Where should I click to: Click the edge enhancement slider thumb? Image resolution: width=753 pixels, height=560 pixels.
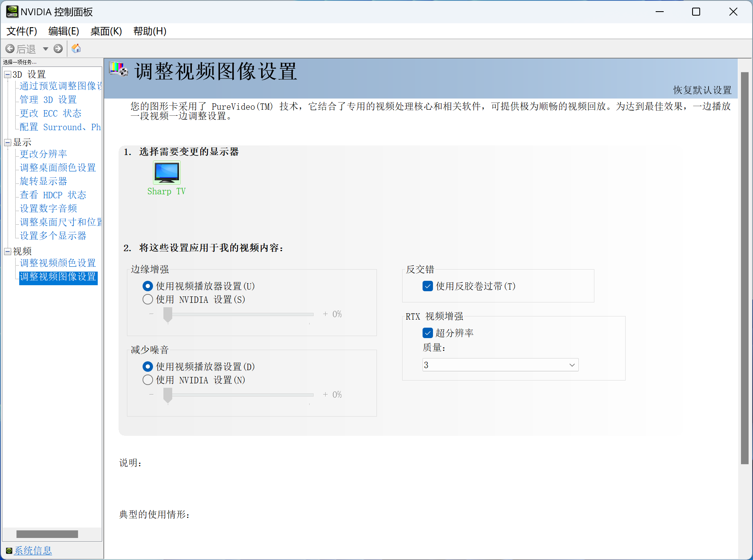[168, 315]
